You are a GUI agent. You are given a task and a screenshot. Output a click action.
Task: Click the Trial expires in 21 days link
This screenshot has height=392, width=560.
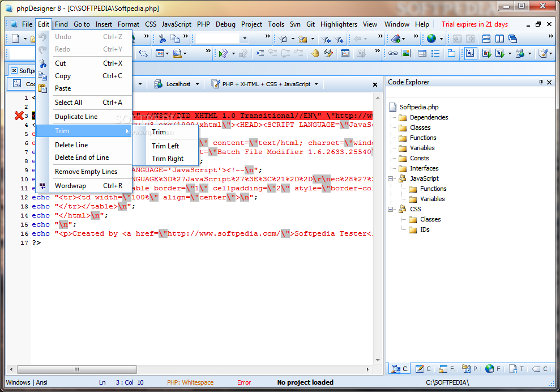click(x=474, y=24)
